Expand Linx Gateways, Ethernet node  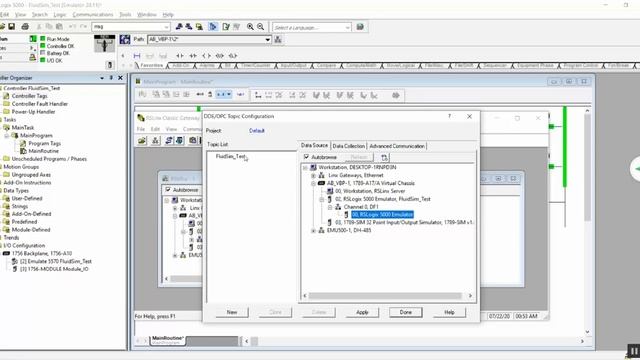tap(313, 176)
